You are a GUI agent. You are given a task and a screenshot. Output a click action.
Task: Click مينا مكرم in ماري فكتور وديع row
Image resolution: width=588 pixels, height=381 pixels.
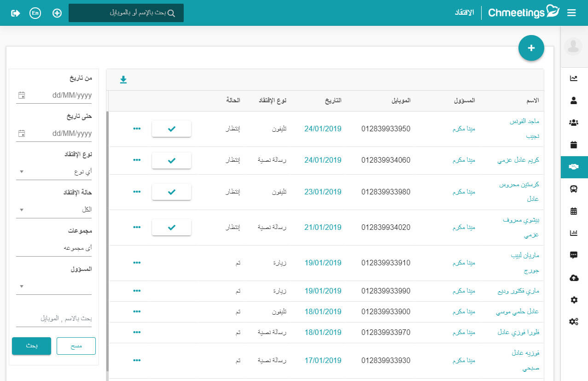pos(464,291)
